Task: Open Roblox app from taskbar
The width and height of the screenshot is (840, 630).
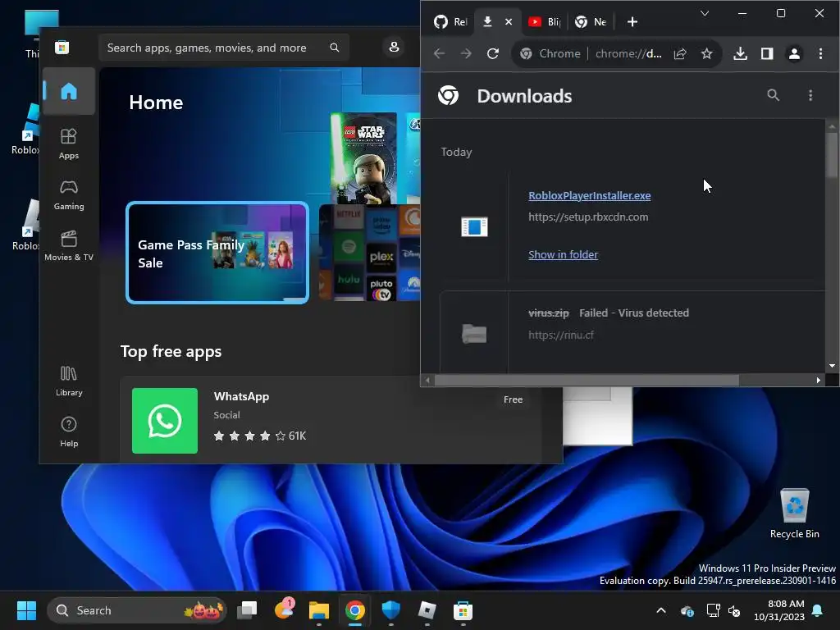Action: 427,610
